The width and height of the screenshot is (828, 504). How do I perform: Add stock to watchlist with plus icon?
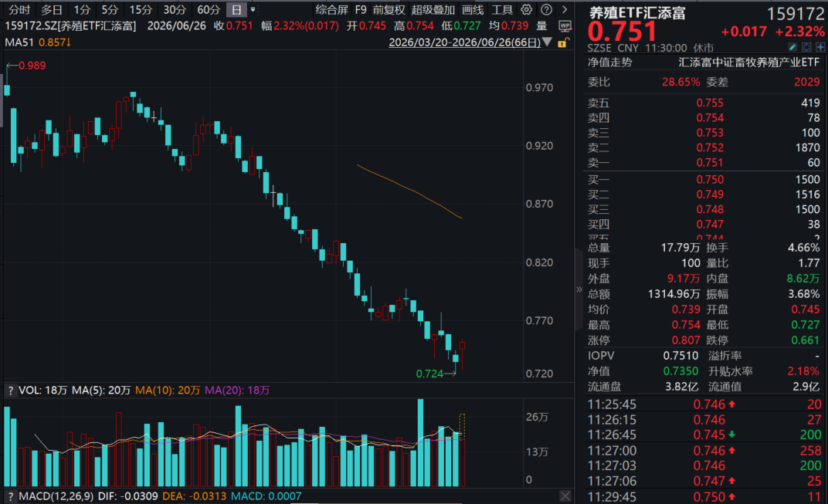(x=820, y=48)
